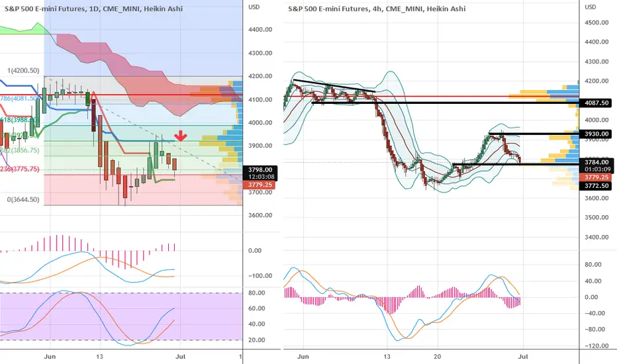617x364 pixels.
Task: Click the Fibonacci label 786(4081.50)
Action: (x=19, y=98)
